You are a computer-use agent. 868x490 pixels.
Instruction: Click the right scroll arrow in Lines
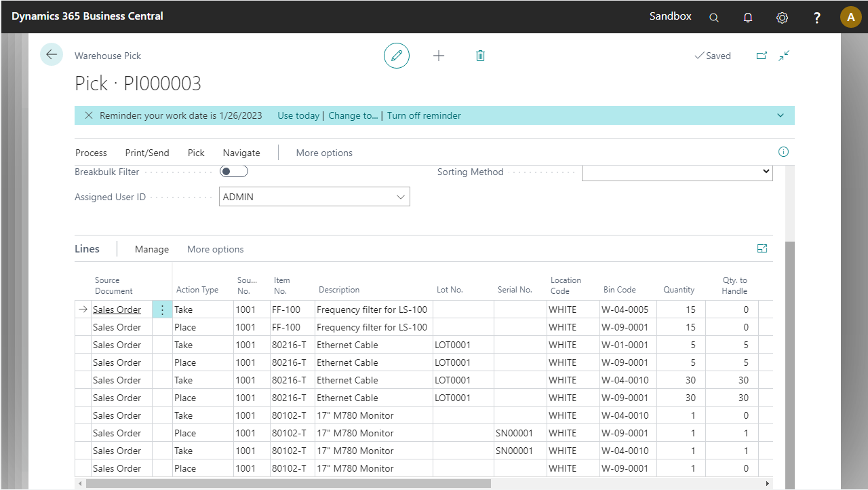(x=768, y=483)
